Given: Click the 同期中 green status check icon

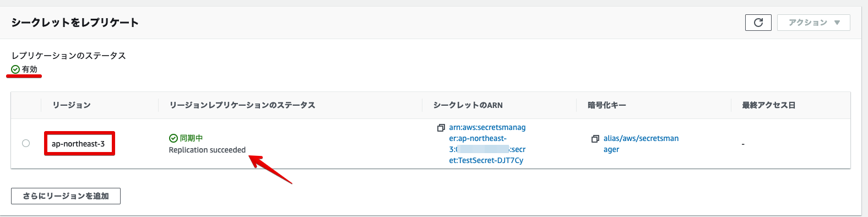Looking at the screenshot, I should 173,138.
